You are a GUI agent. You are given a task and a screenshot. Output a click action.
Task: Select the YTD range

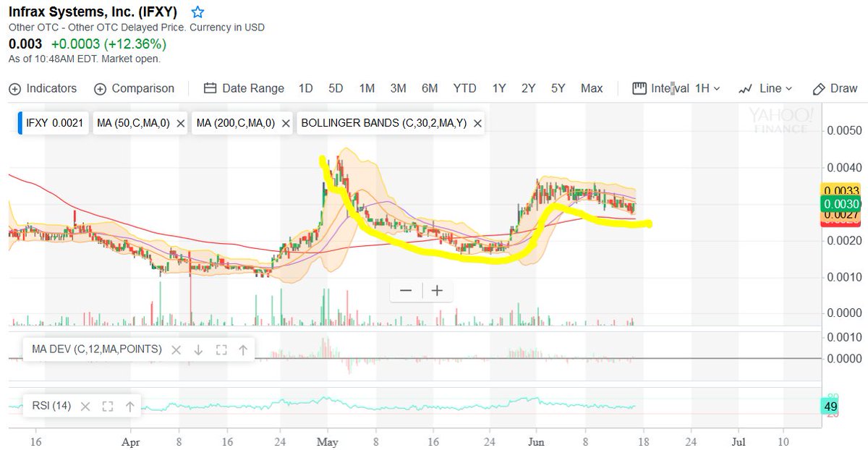464,88
